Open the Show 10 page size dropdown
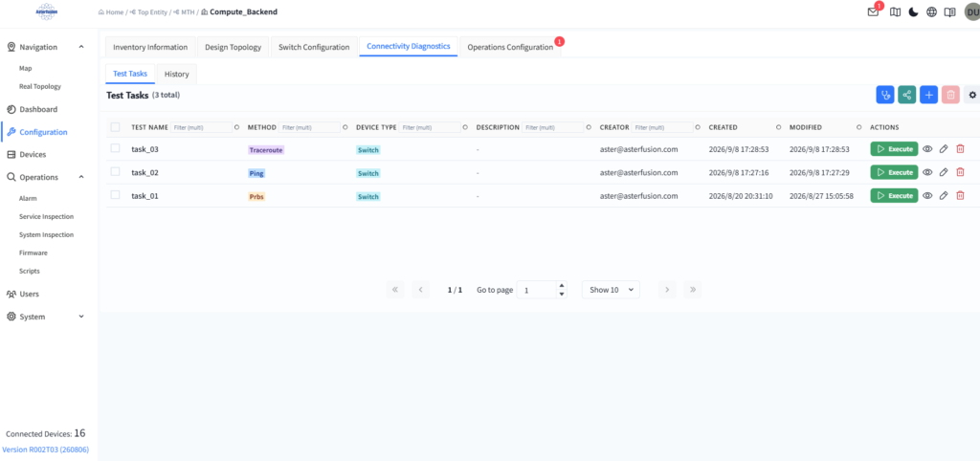This screenshot has height=461, width=980. click(x=611, y=290)
